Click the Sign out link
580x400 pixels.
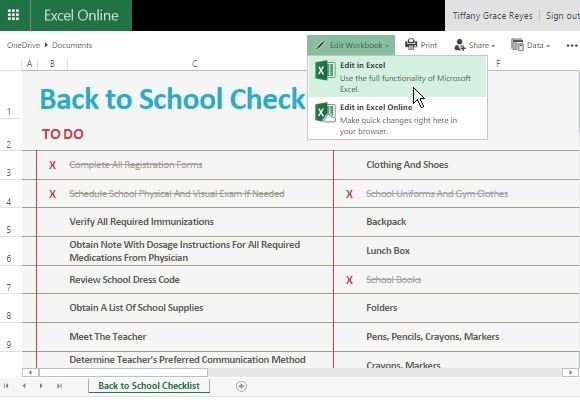point(563,16)
